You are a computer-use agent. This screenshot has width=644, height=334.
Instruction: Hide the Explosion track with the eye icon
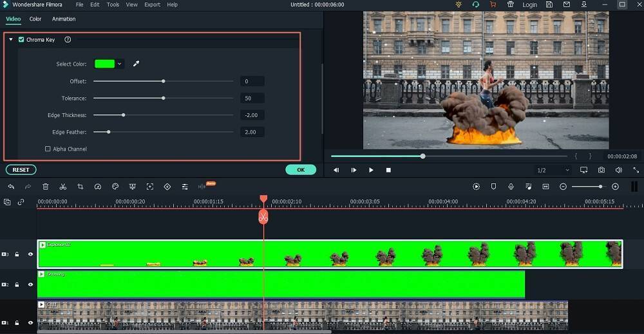(x=30, y=254)
